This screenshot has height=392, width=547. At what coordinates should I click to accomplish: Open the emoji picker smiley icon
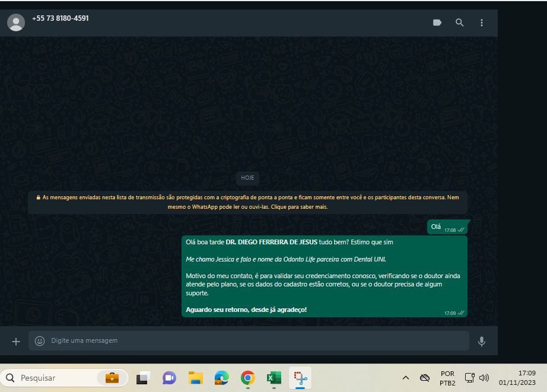click(40, 341)
